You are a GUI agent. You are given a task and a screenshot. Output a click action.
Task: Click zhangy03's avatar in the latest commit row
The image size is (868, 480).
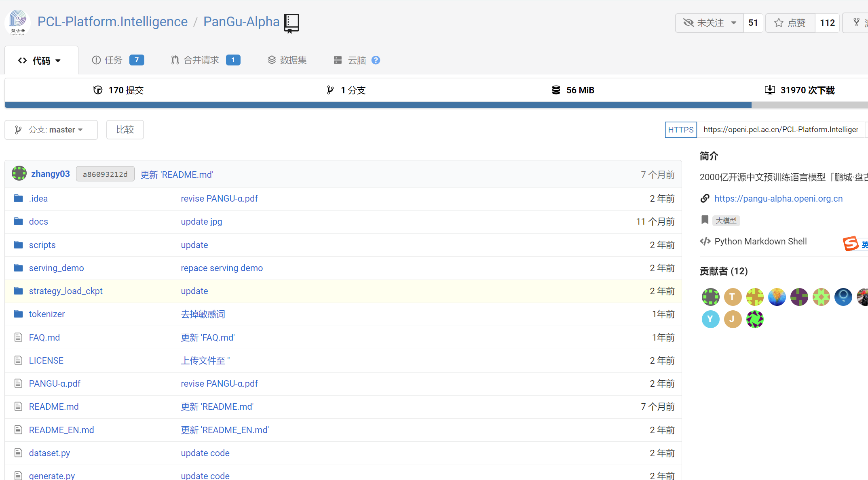pos(19,173)
